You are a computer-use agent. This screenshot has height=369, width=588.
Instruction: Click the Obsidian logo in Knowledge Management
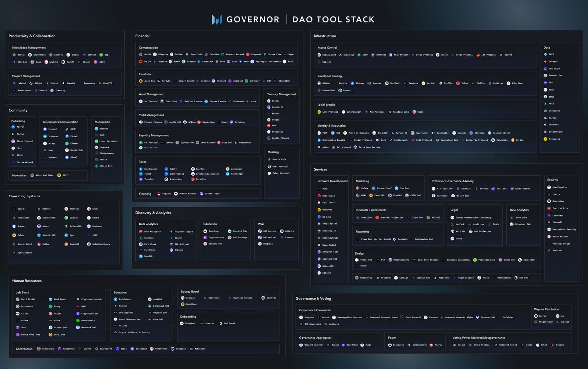pos(14,62)
